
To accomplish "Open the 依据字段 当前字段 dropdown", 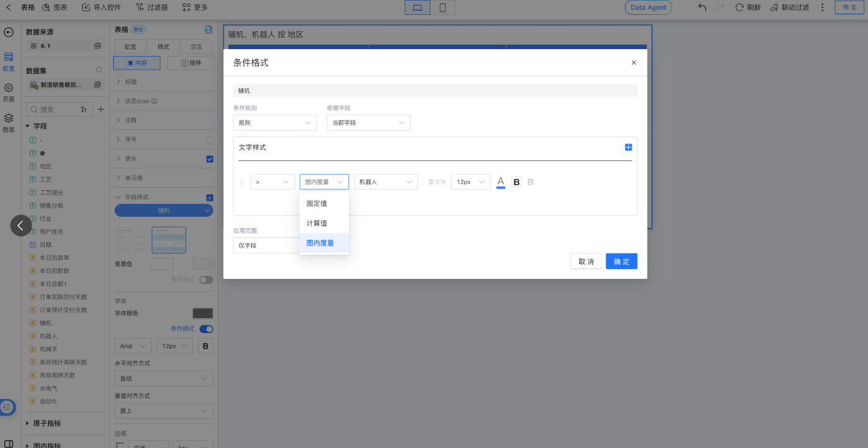I will [x=368, y=122].
